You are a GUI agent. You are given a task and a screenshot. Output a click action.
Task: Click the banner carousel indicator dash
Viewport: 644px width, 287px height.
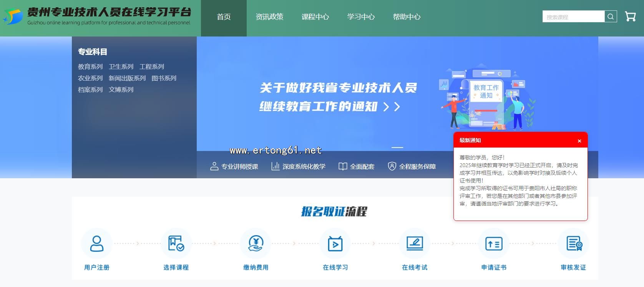397,148
